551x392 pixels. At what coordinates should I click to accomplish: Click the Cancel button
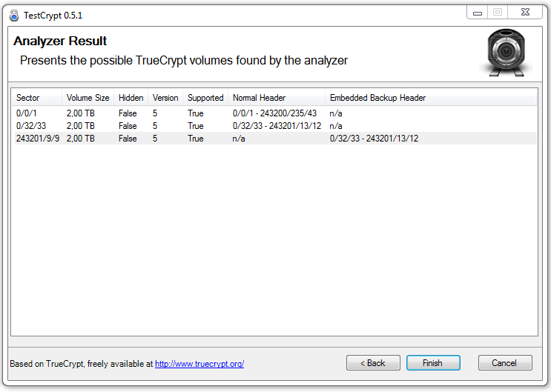pos(505,363)
